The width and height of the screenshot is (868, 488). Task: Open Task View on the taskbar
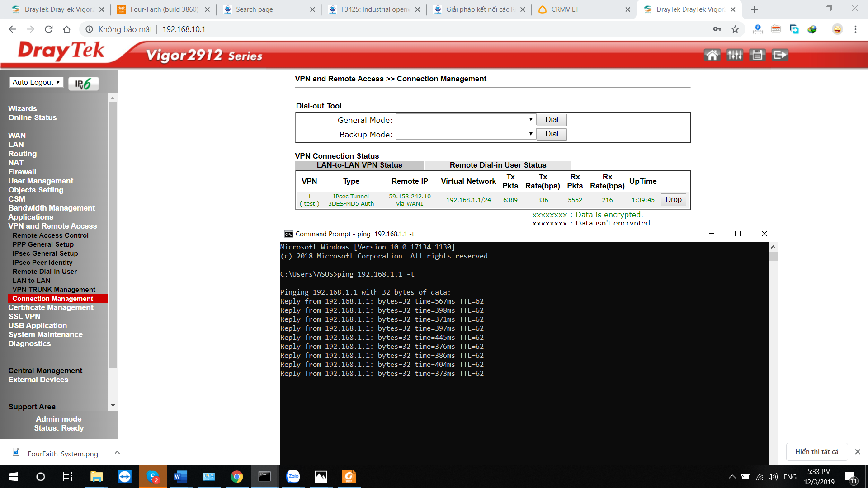coord(68,477)
